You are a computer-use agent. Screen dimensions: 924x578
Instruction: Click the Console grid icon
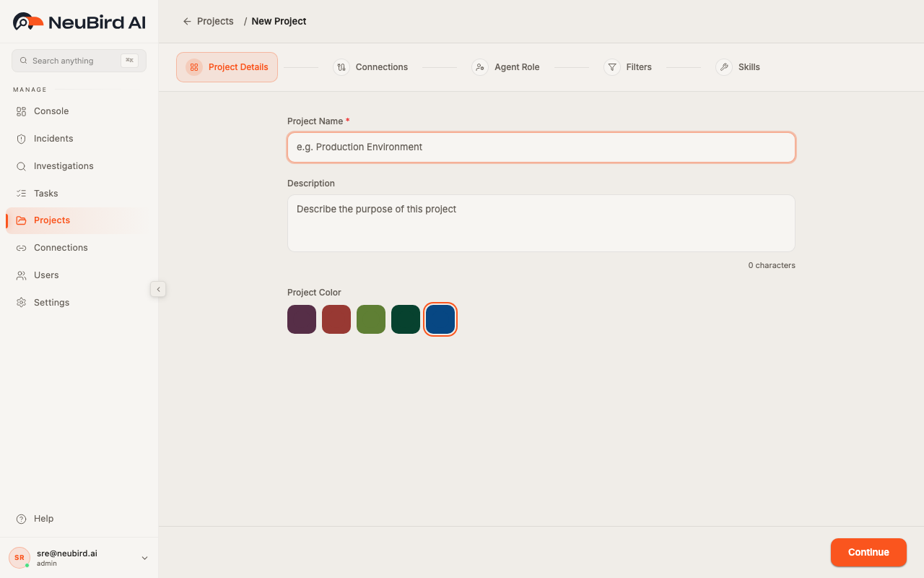(21, 111)
